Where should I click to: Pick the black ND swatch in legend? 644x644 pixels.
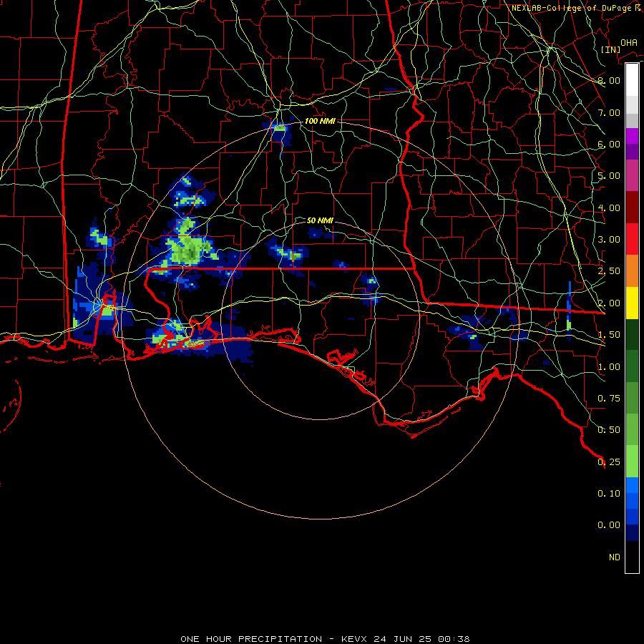[632, 557]
